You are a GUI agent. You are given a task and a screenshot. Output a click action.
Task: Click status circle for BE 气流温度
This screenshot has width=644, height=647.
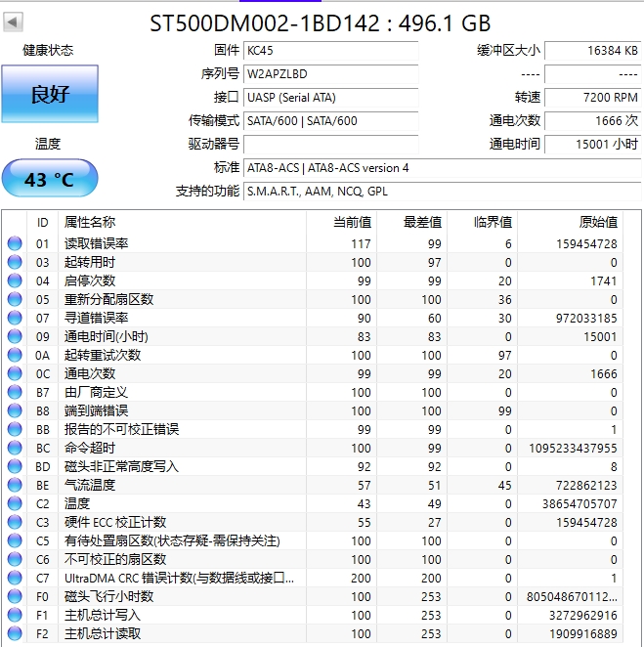click(15, 485)
